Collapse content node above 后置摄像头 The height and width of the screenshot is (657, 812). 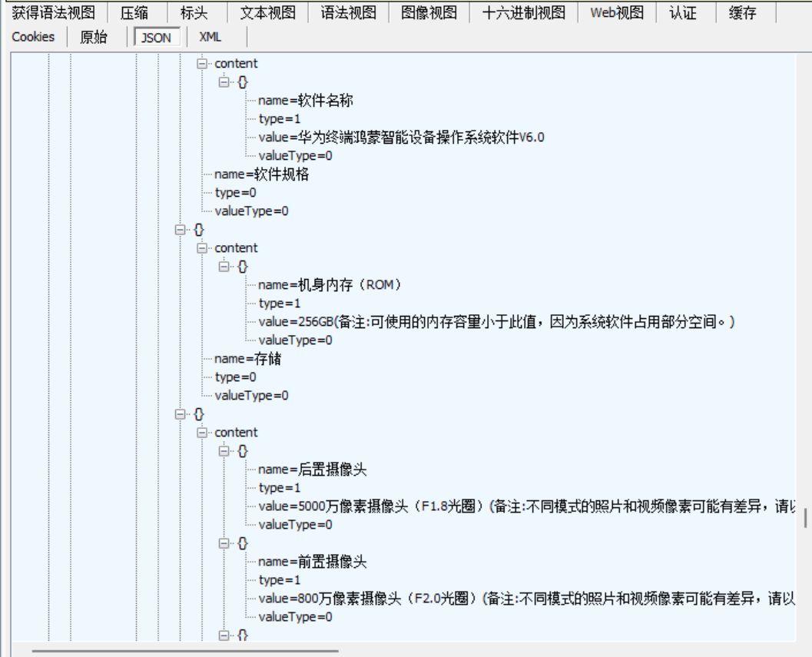(202, 433)
